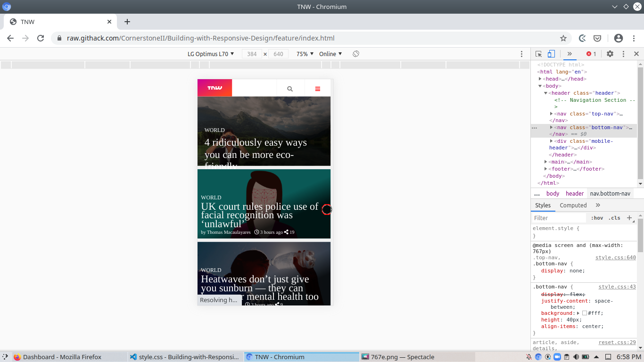
Task: Expand the nav top-nav node
Action: pyautogui.click(x=551, y=114)
